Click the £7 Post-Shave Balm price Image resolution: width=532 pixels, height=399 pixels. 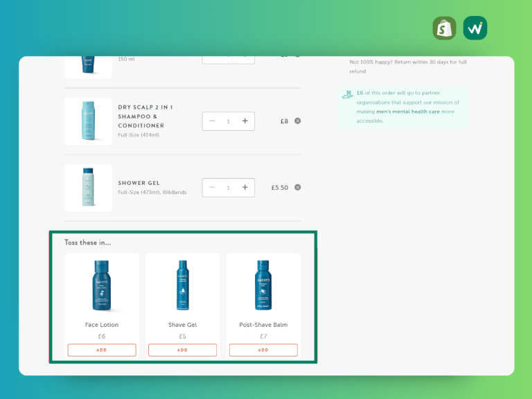[x=263, y=336]
